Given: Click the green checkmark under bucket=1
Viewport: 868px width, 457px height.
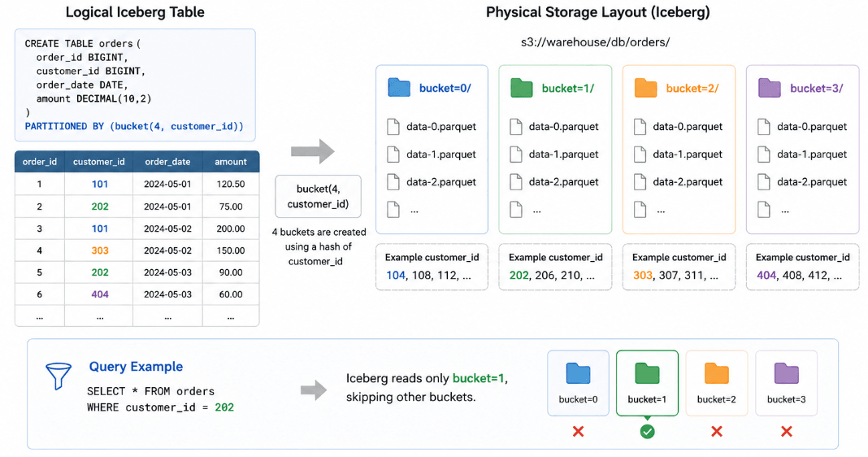Looking at the screenshot, I should pos(647,432).
